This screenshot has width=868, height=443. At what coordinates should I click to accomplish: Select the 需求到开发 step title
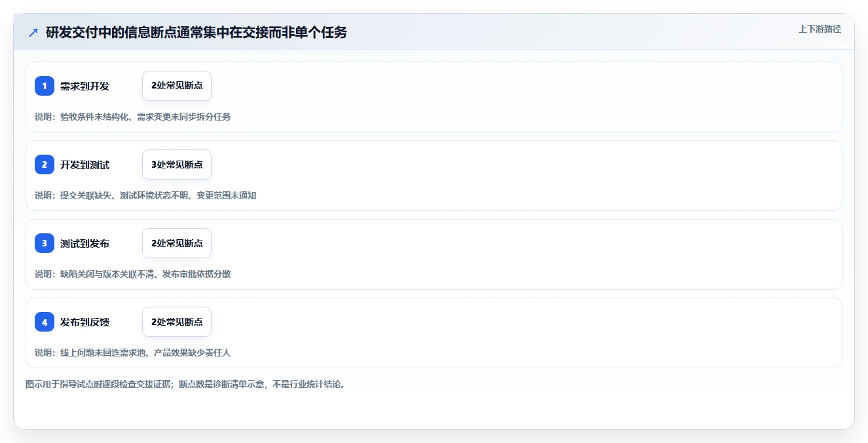[x=85, y=86]
